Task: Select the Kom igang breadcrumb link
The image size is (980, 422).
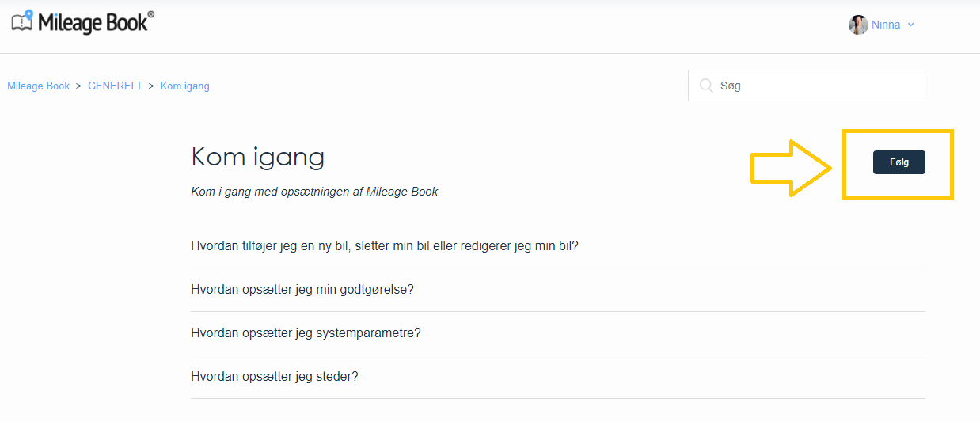Action: click(x=185, y=86)
